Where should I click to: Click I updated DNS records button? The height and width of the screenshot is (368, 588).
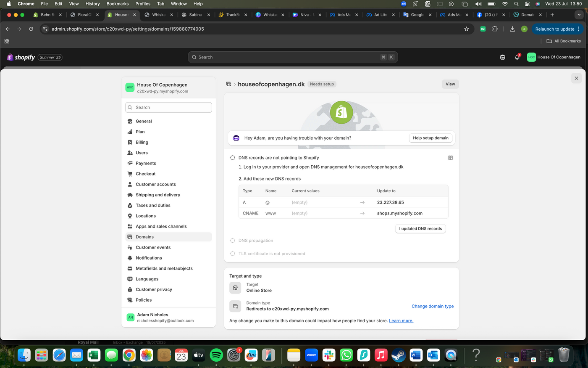coord(420,229)
